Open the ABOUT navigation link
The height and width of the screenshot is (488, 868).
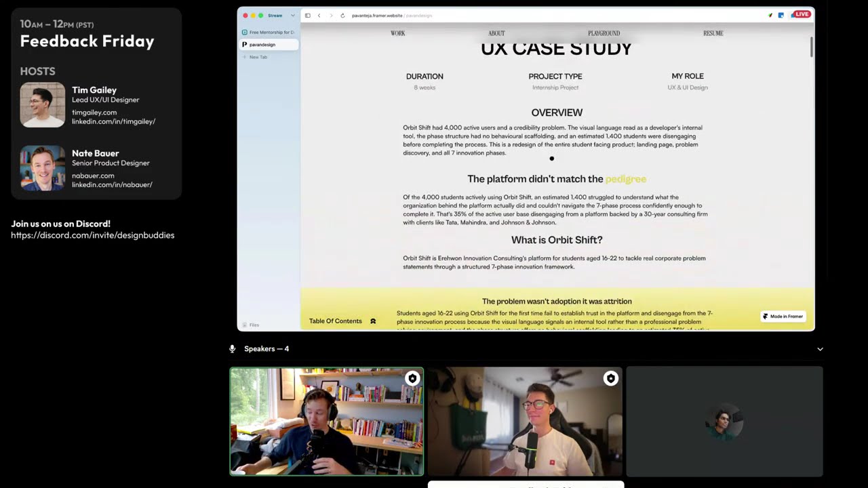(496, 33)
